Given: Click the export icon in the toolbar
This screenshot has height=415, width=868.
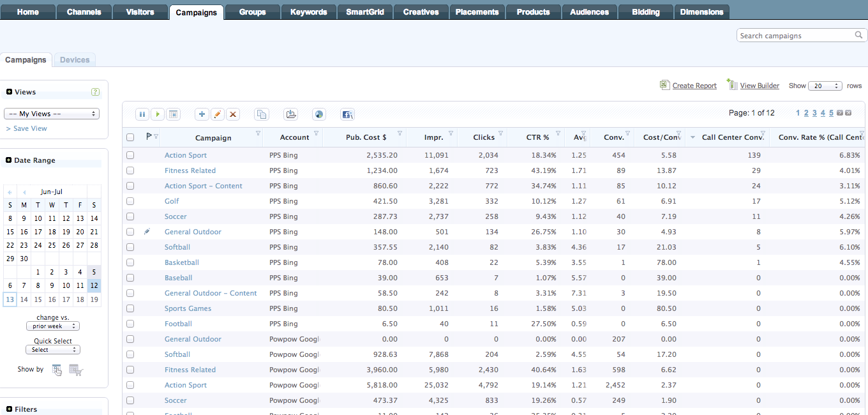Looking at the screenshot, I should (291, 114).
